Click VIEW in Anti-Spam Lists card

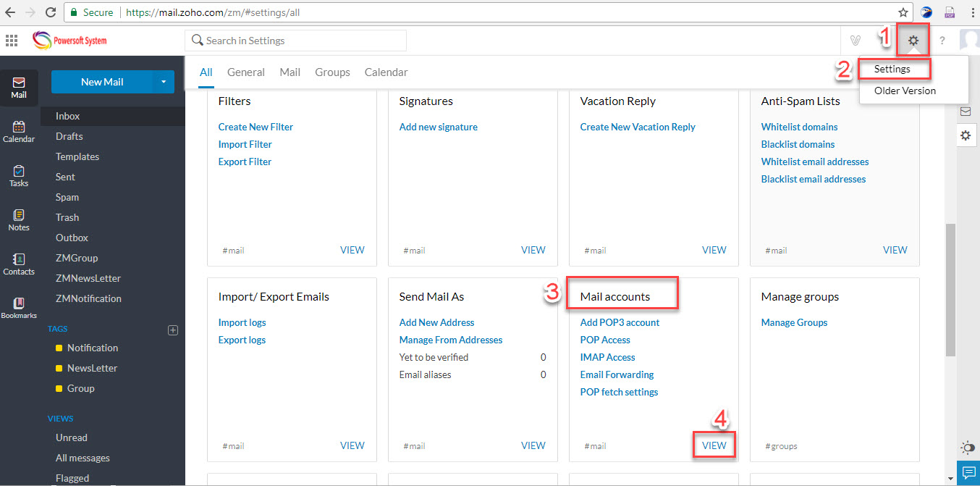(895, 250)
